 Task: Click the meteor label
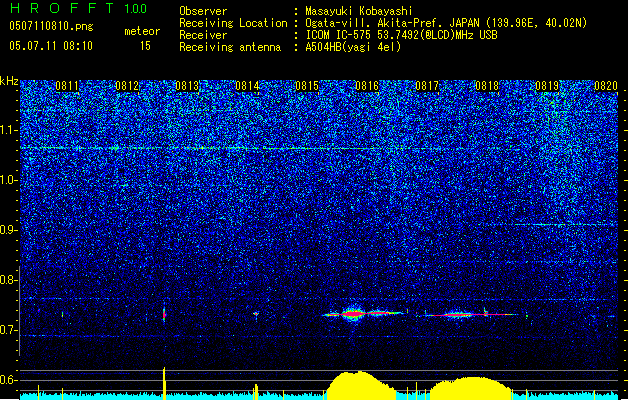click(x=142, y=31)
